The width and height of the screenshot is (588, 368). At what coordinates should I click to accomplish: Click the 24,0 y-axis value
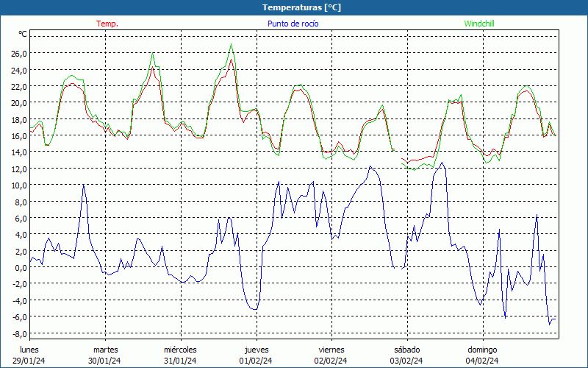[x=19, y=70]
